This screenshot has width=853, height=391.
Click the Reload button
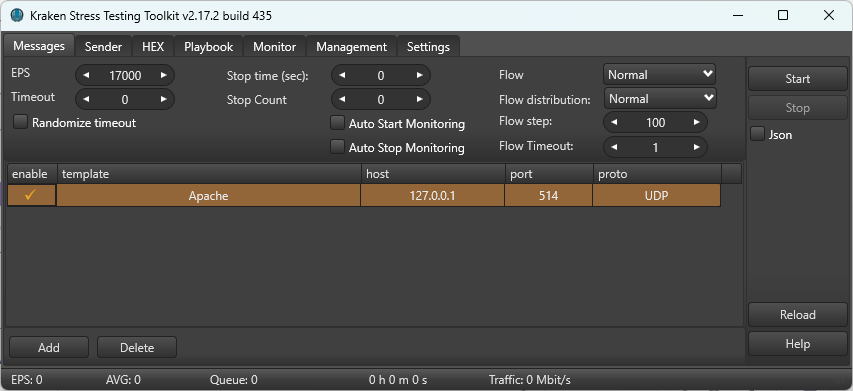point(798,315)
